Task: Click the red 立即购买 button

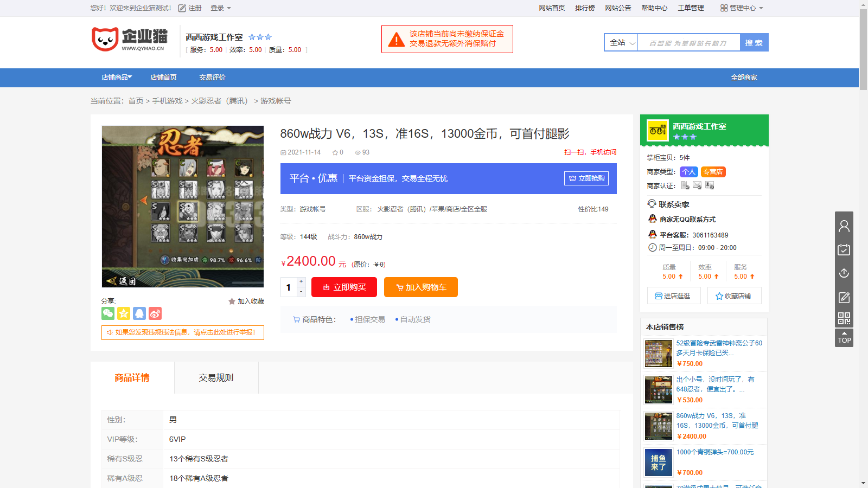Action: click(x=344, y=287)
